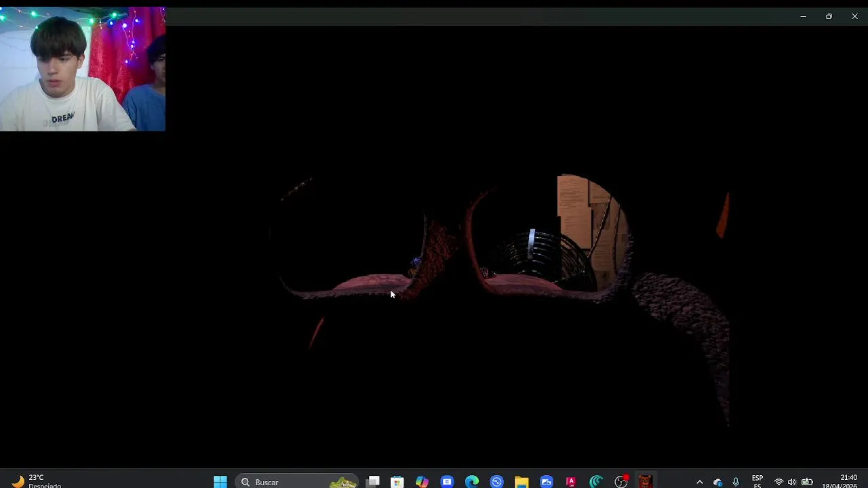Open Task View on the taskbar
Screen dimensions: 868x488
pos(373,482)
